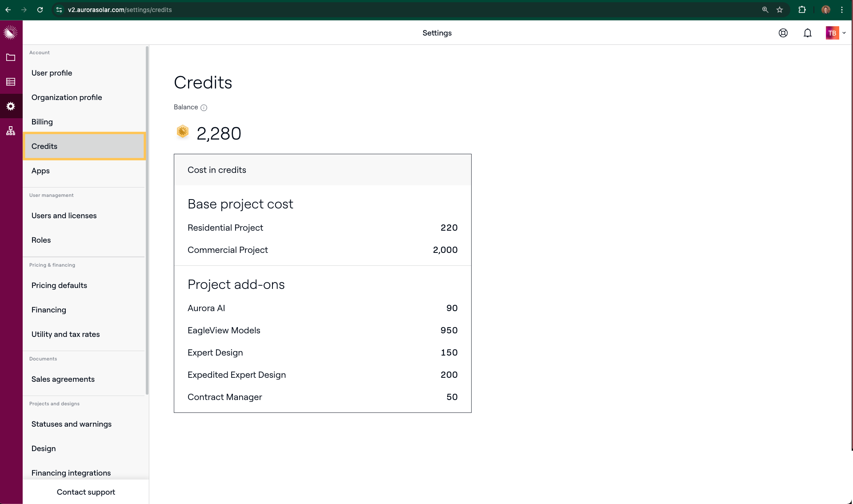Reload the page with refresh icon
Screen dimensions: 853x504
coord(40,10)
